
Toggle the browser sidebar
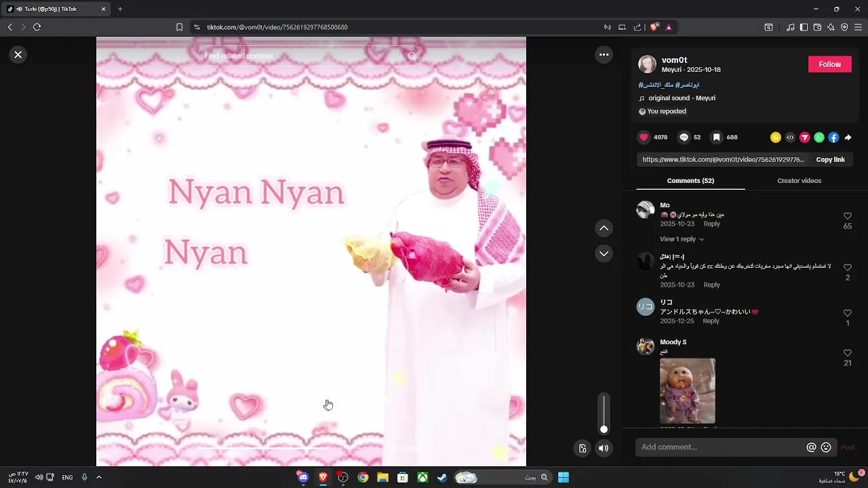[804, 27]
